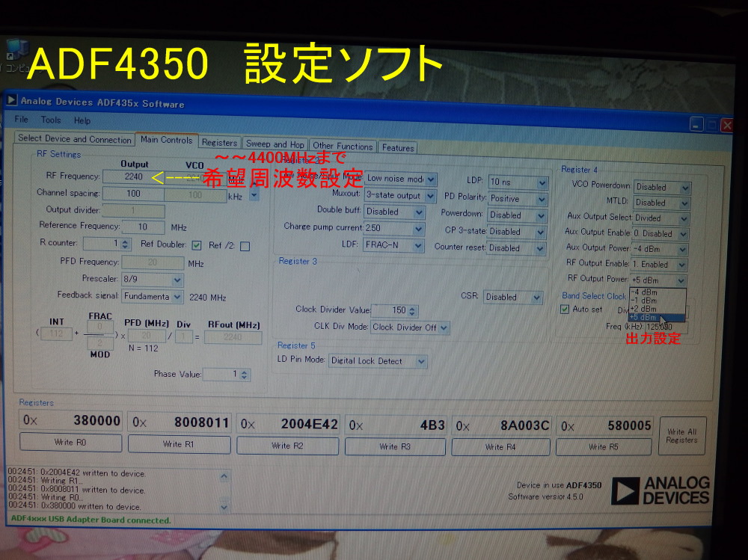Click the R counter stepper arrows
Image resolution: width=748 pixels, height=560 pixels.
(125, 244)
